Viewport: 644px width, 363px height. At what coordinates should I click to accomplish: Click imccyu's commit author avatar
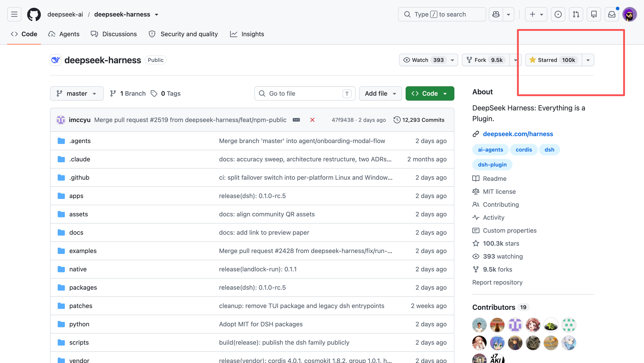click(x=61, y=120)
